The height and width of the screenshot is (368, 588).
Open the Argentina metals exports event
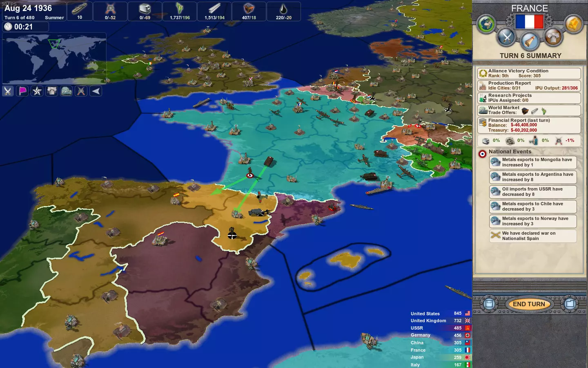(x=533, y=177)
